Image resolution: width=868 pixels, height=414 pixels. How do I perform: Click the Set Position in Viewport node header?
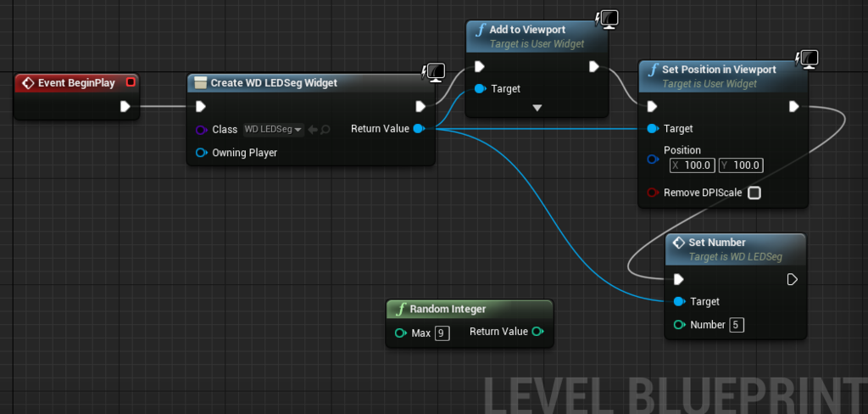click(x=723, y=76)
